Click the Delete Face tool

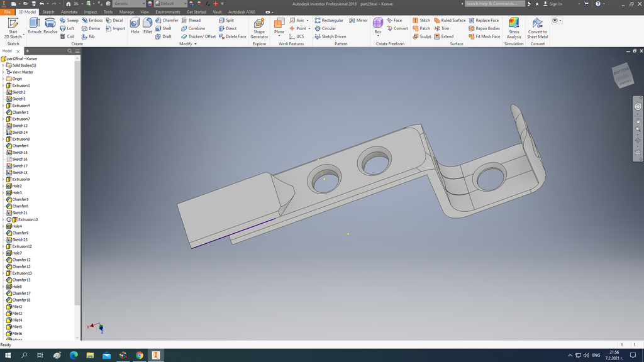(x=233, y=36)
